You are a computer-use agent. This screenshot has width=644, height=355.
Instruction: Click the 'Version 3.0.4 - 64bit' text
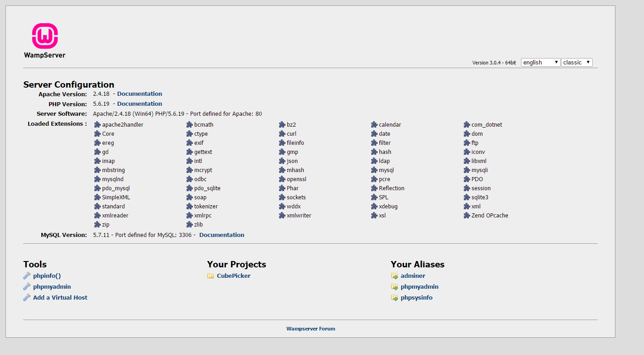[x=494, y=63]
